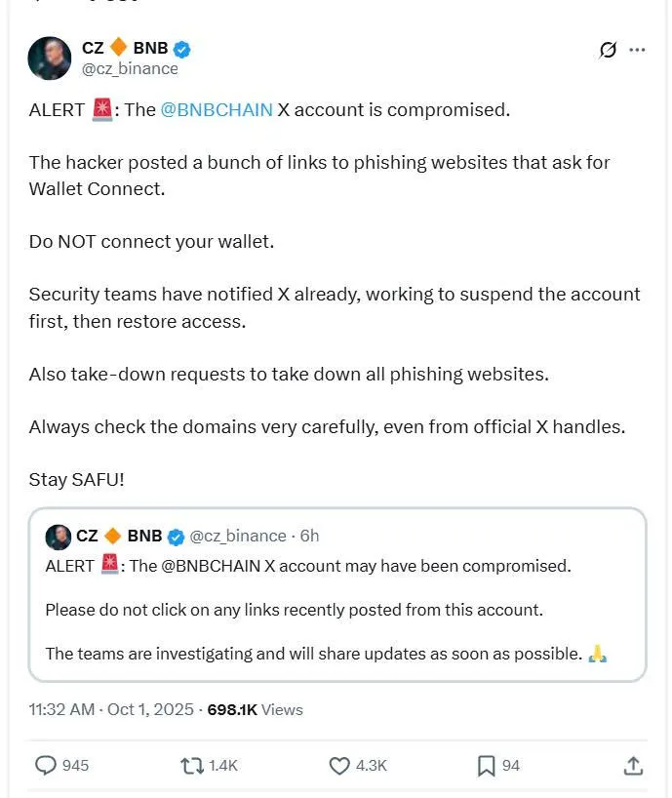Open the three-dot more options menu

tap(637, 50)
